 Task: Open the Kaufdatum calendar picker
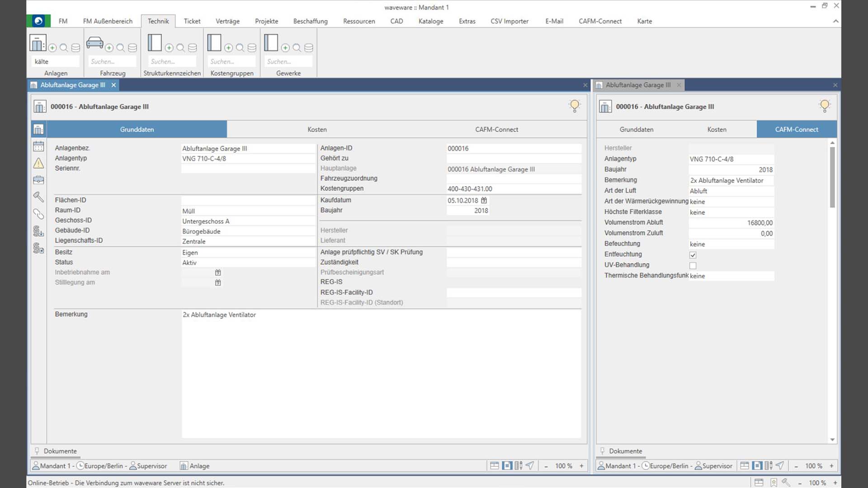click(484, 200)
